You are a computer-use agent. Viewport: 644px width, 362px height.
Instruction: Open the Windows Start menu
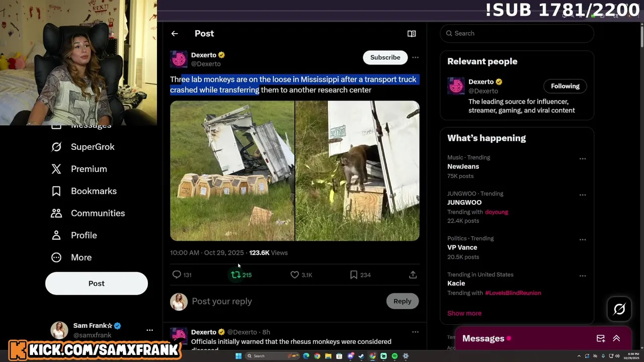[x=238, y=356]
